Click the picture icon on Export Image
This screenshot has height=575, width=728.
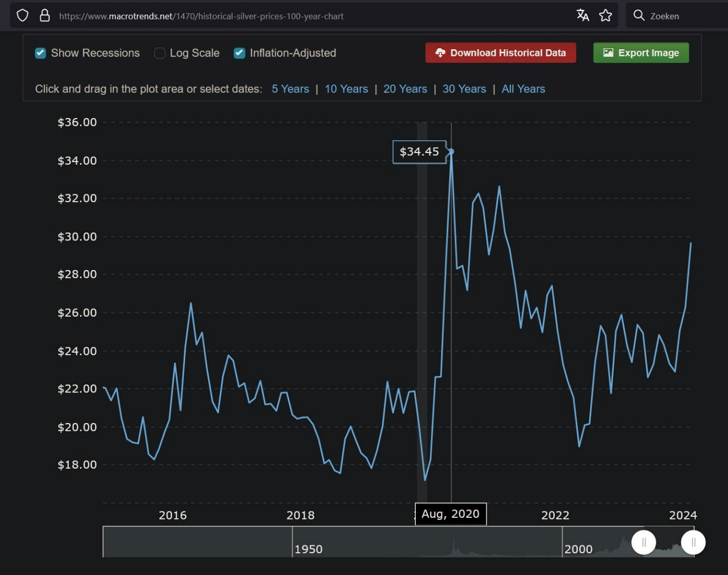[608, 53]
